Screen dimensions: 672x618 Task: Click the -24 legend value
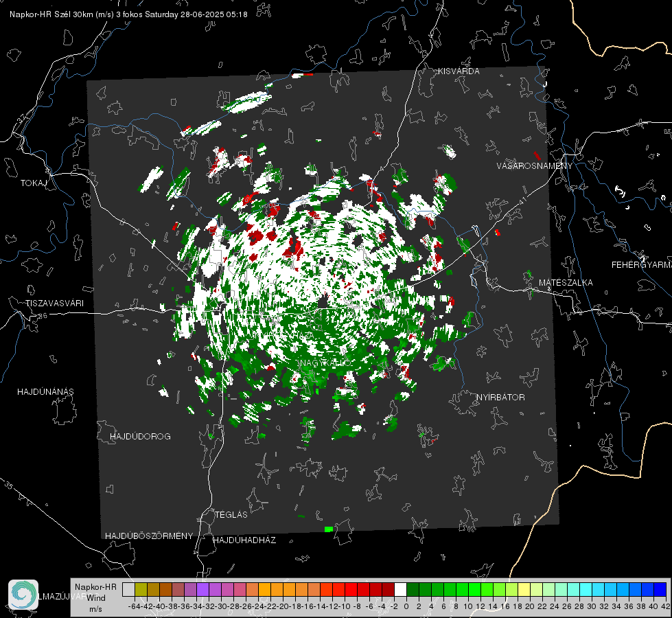tap(258, 606)
